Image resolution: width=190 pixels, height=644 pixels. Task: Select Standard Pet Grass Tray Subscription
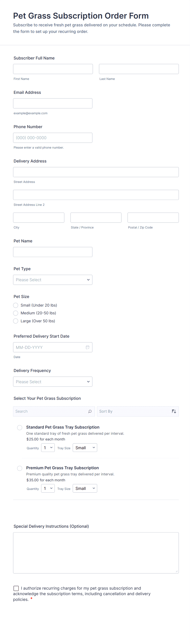(20, 428)
